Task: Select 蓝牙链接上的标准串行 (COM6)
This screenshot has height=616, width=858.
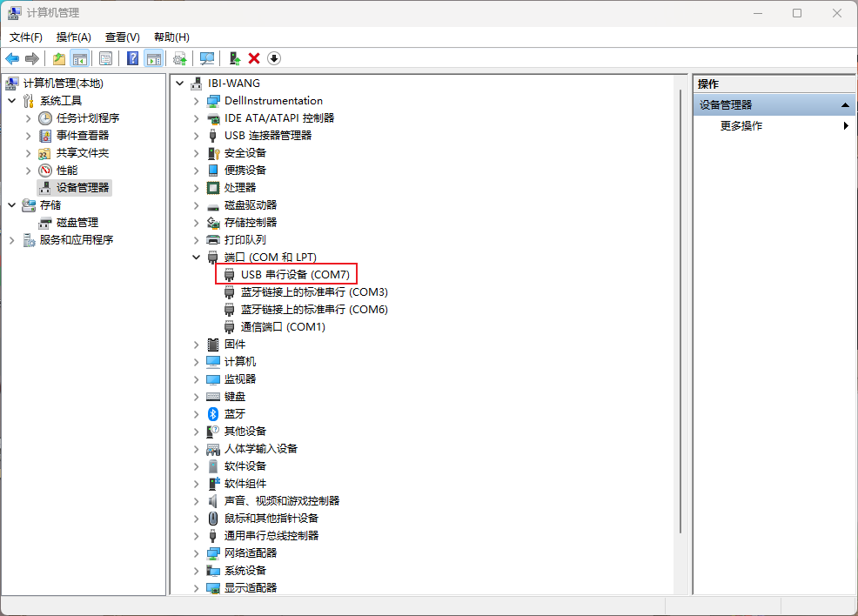Action: [x=314, y=310]
